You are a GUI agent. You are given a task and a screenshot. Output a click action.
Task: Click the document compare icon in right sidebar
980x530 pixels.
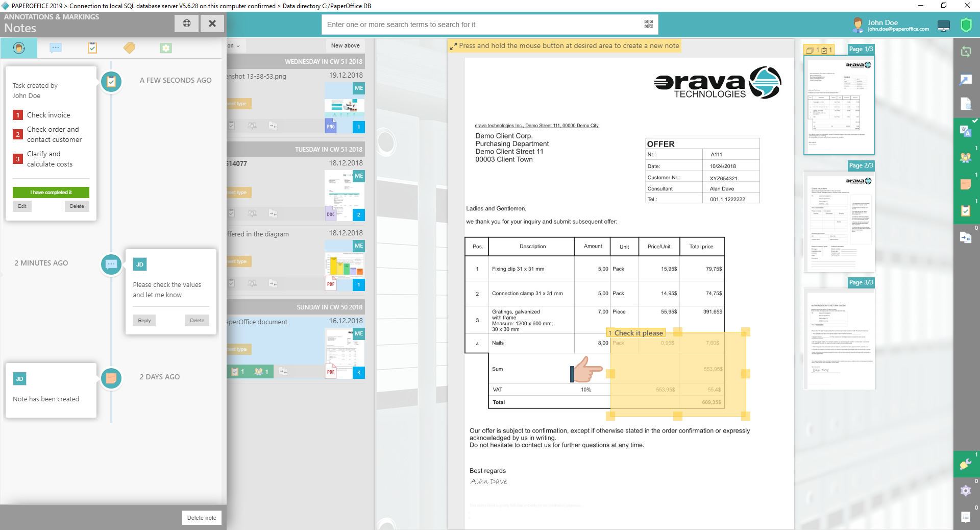coord(966,237)
